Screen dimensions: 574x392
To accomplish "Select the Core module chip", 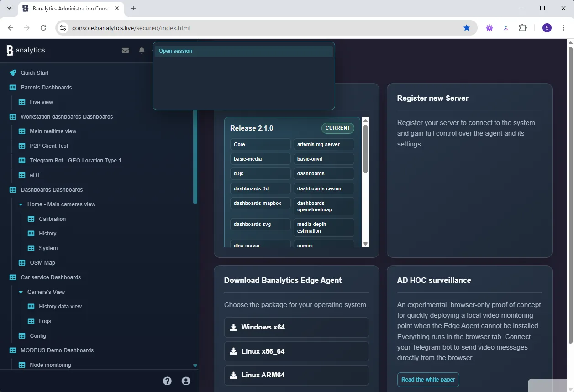I will click(260, 144).
